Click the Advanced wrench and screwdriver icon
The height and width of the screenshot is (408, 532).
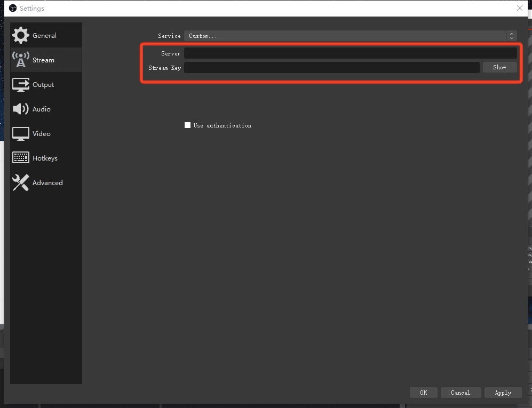(21, 183)
